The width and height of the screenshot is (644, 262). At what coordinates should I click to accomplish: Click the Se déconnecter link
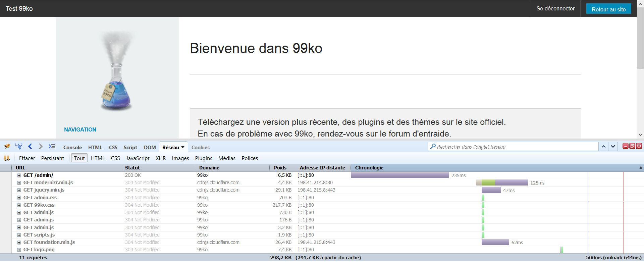tap(555, 8)
